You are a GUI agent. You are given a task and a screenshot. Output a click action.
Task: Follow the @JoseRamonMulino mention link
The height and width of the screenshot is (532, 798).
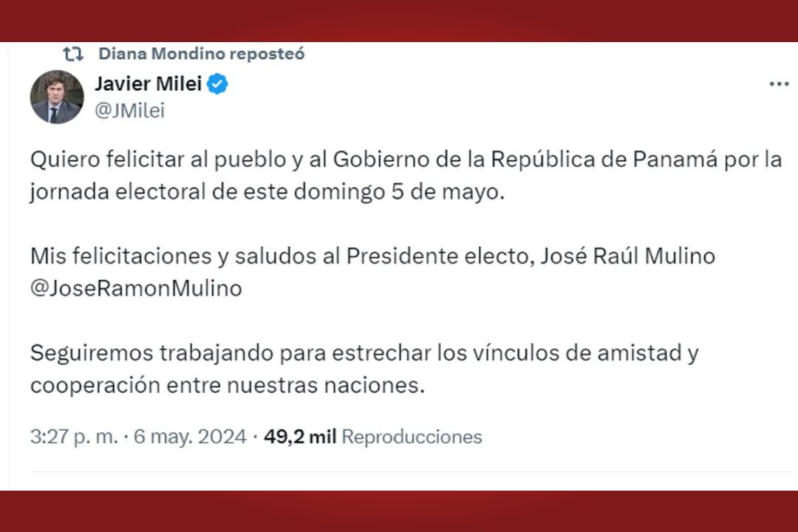coord(136,289)
